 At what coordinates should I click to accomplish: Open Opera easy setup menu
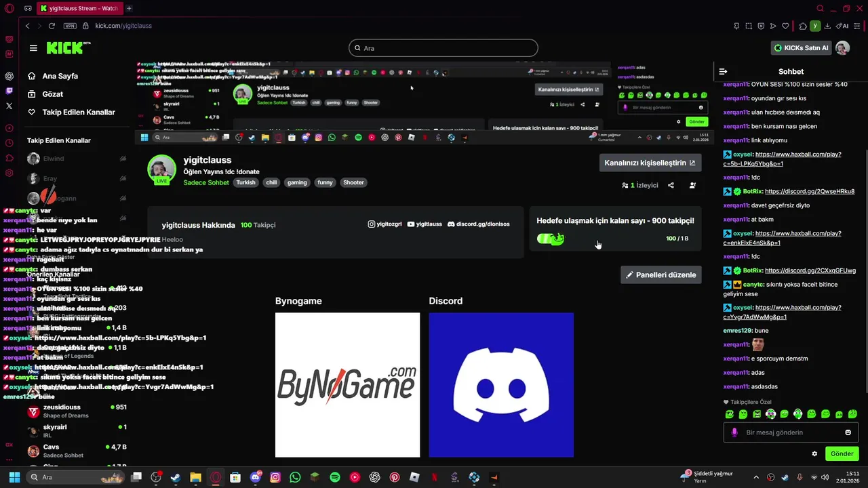tap(856, 26)
